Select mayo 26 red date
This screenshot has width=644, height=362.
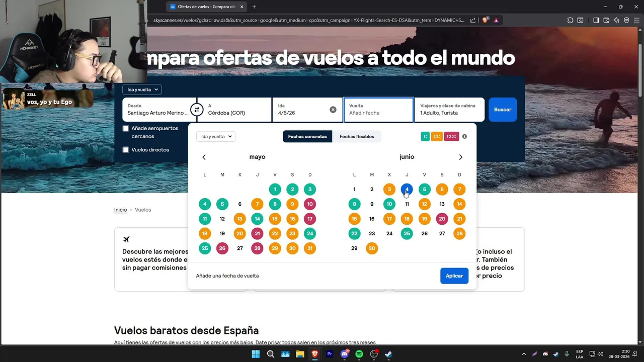[222, 248]
